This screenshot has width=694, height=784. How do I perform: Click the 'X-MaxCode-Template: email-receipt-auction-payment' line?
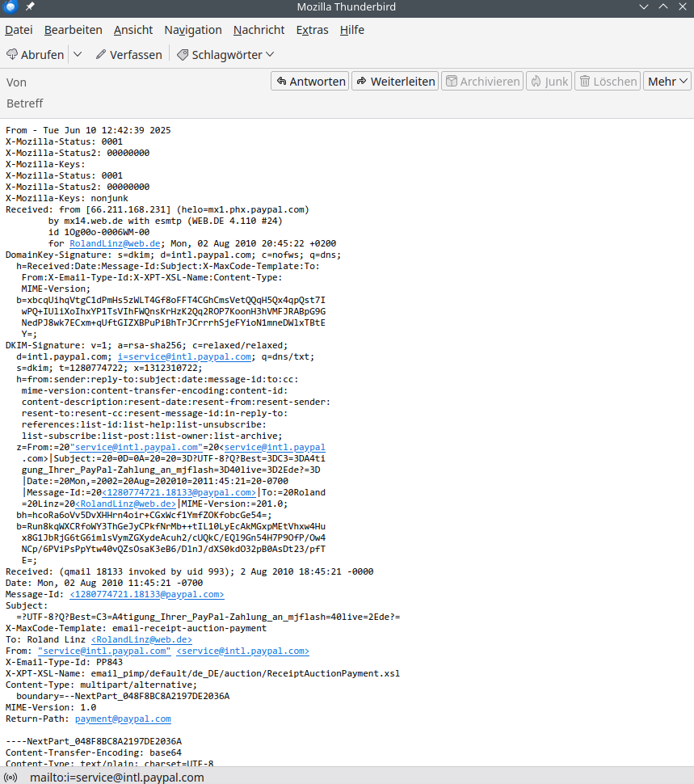pos(136,628)
